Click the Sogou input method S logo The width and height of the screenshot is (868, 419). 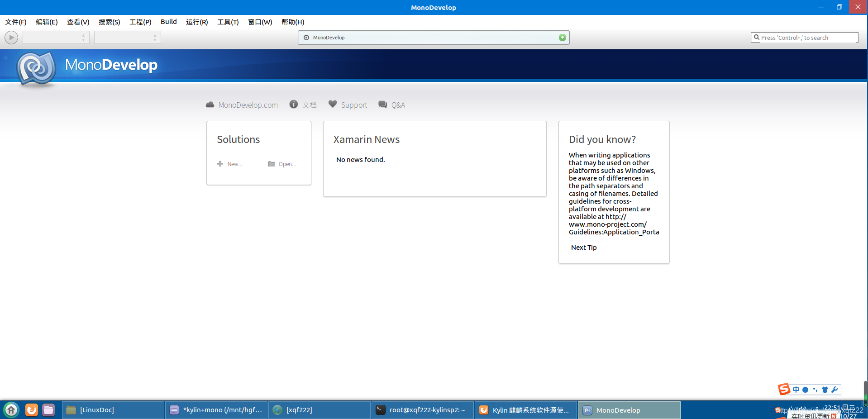[784, 389]
